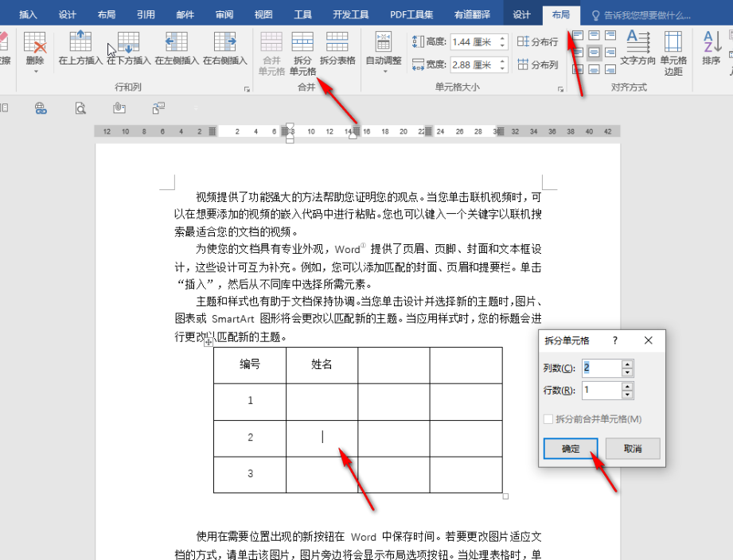Increase column count (列数) with up arrow
Viewport: 733px width, 560px height.
click(x=628, y=364)
